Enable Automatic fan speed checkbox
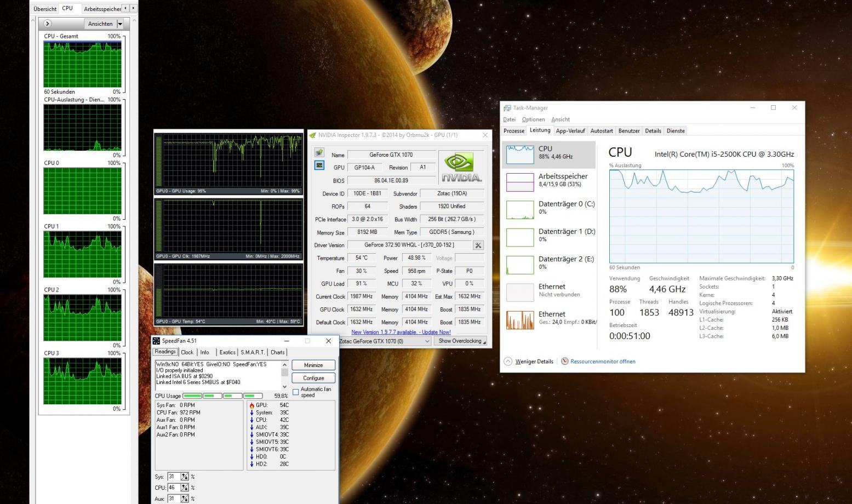This screenshot has width=852, height=504. pyautogui.click(x=296, y=392)
